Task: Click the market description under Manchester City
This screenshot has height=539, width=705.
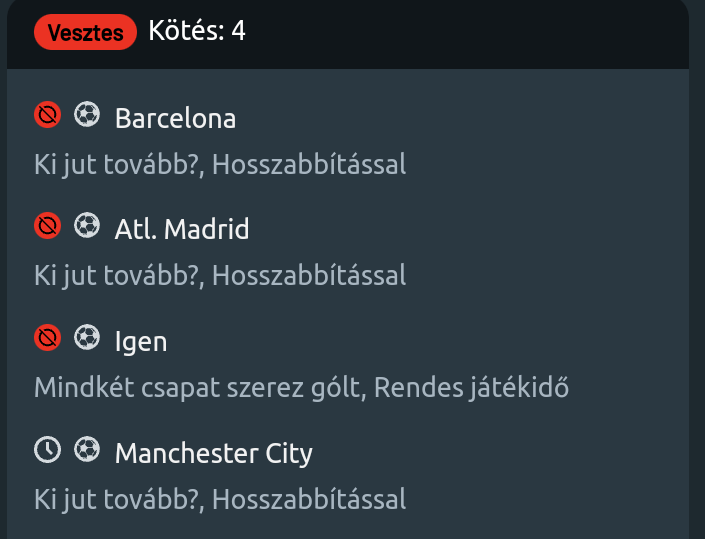Action: pos(220,498)
